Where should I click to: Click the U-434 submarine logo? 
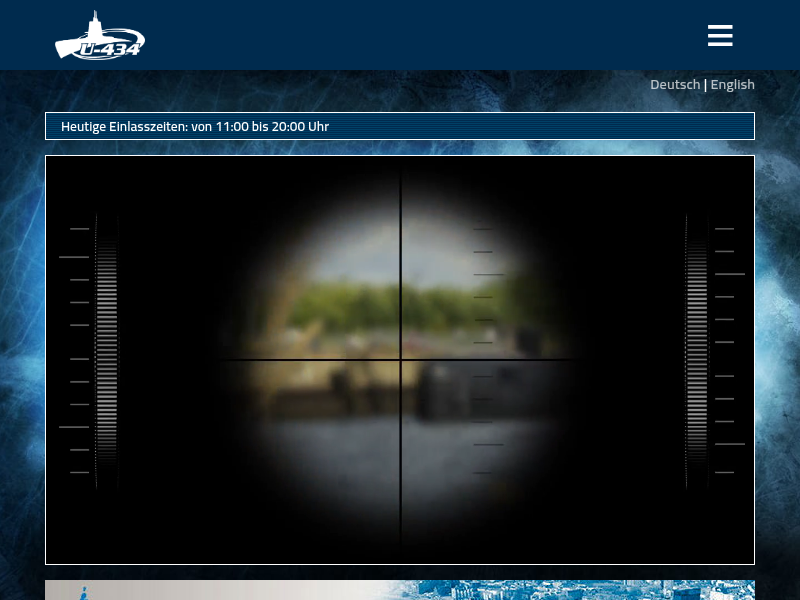(100, 37)
